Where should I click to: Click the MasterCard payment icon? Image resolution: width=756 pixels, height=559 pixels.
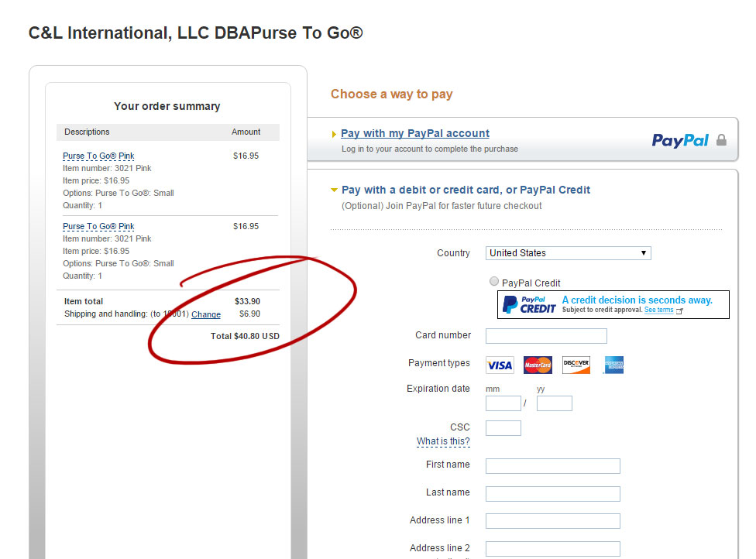click(x=538, y=365)
